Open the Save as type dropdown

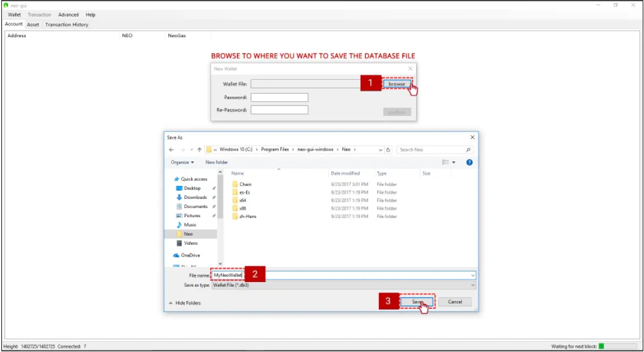click(x=344, y=285)
